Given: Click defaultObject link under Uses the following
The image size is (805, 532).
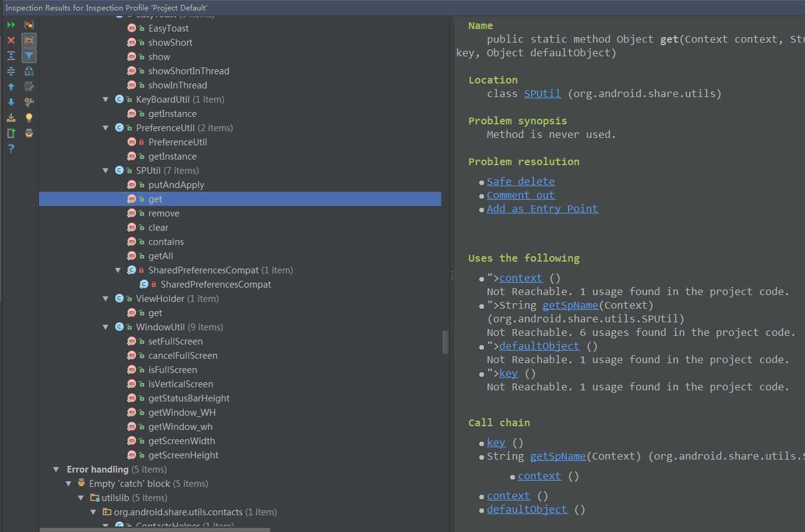Looking at the screenshot, I should [540, 346].
